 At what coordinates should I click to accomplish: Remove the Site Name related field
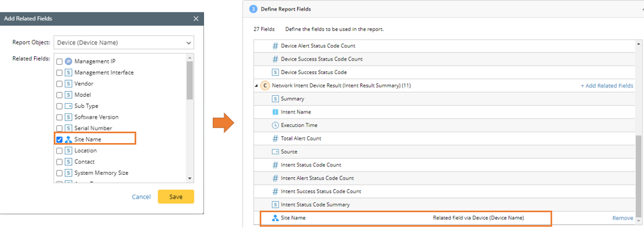click(622, 218)
